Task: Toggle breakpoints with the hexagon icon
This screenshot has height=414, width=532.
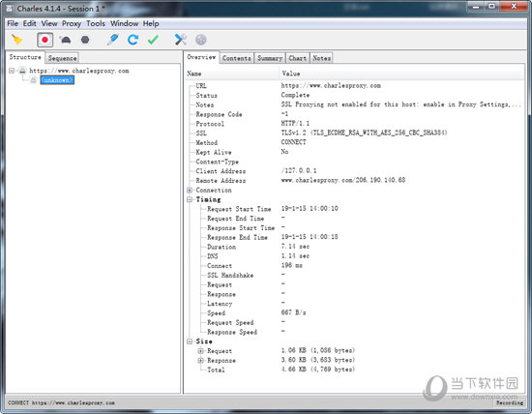Action: point(85,40)
